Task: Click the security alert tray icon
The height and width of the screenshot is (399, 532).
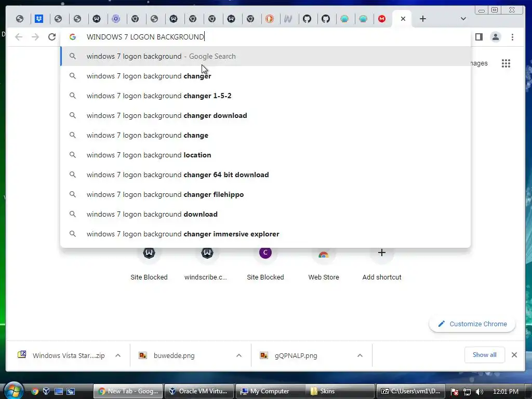Action: tap(455, 392)
